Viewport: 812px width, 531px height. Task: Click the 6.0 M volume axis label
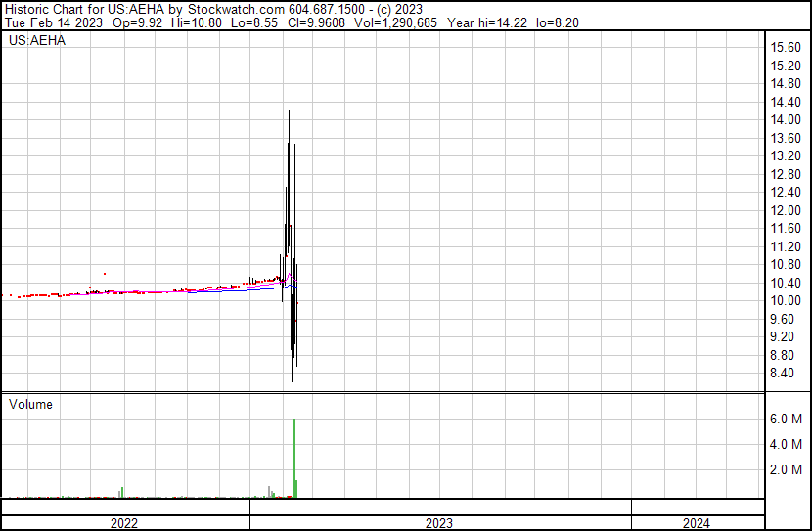coord(787,419)
